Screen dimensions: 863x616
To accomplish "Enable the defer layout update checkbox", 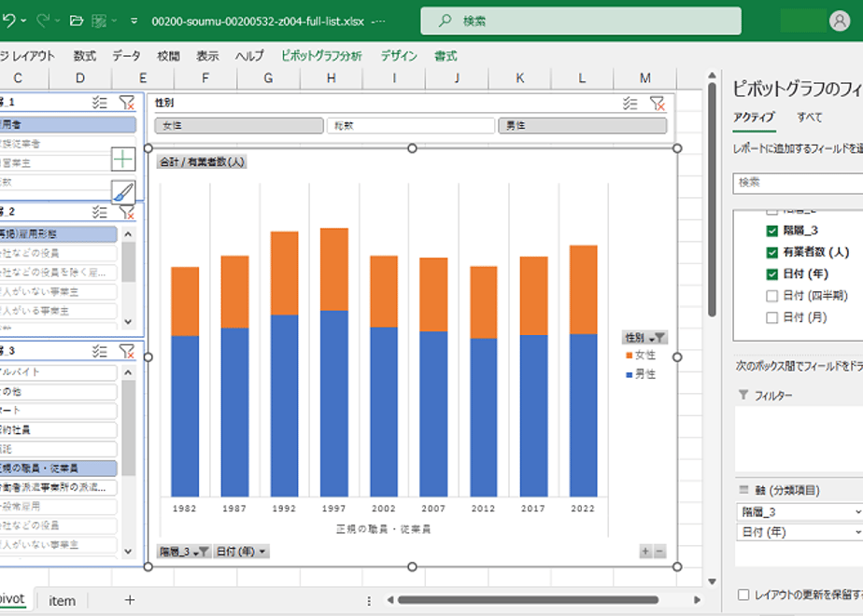I will (x=743, y=595).
